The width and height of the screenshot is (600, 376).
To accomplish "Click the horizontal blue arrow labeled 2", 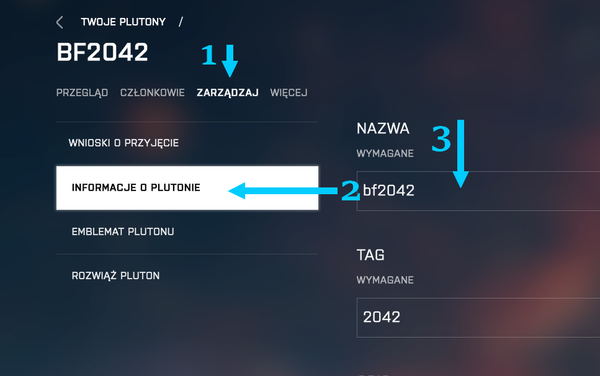I will click(283, 190).
